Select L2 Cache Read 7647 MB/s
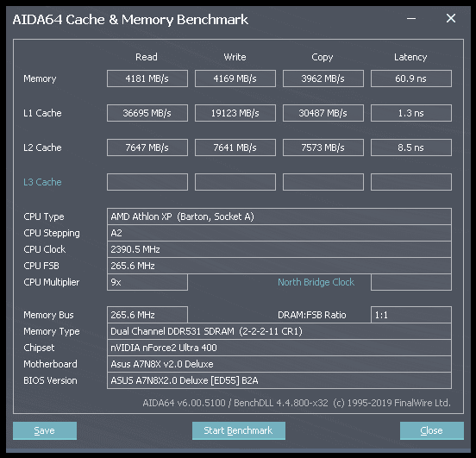Image resolution: width=476 pixels, height=458 pixels. point(147,147)
